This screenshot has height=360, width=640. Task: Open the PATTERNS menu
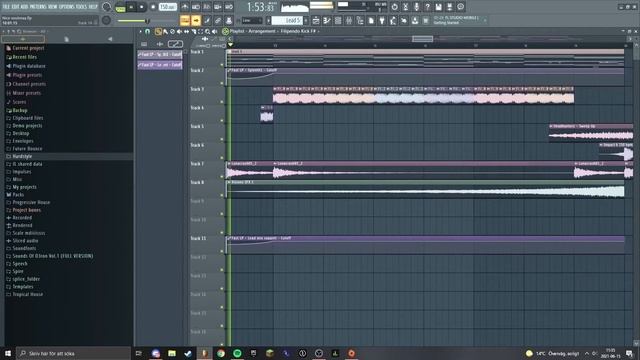point(38,7)
